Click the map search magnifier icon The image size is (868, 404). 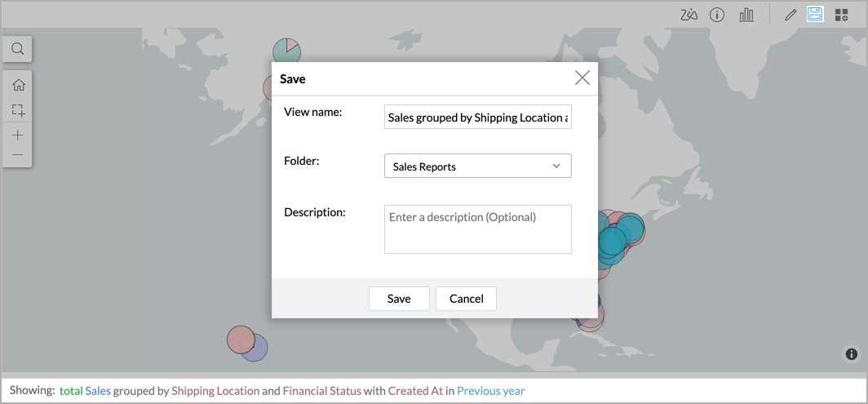click(x=18, y=49)
